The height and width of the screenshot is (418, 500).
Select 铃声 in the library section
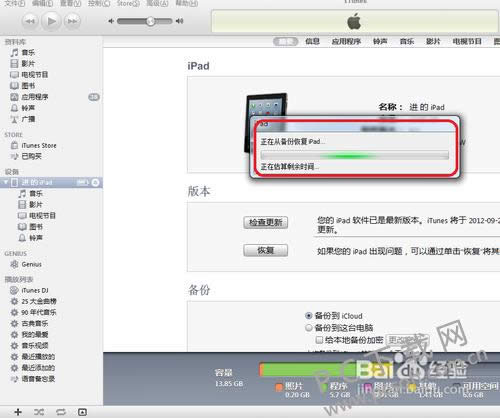(28, 108)
